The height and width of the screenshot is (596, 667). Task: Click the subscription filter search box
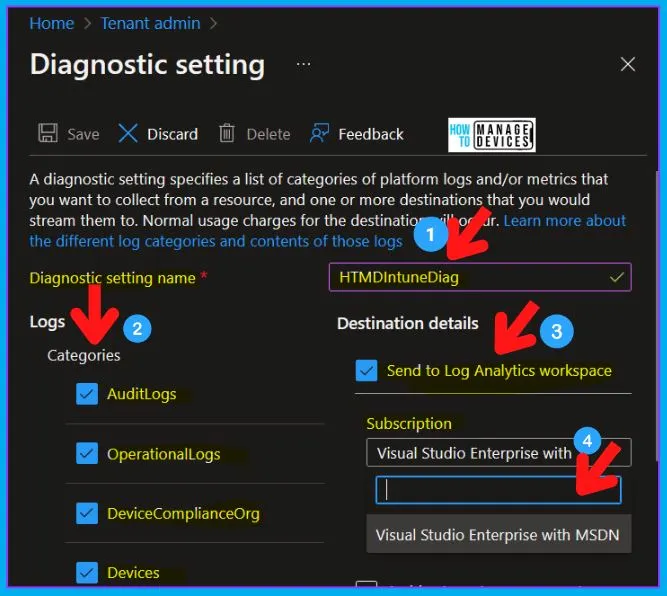498,490
